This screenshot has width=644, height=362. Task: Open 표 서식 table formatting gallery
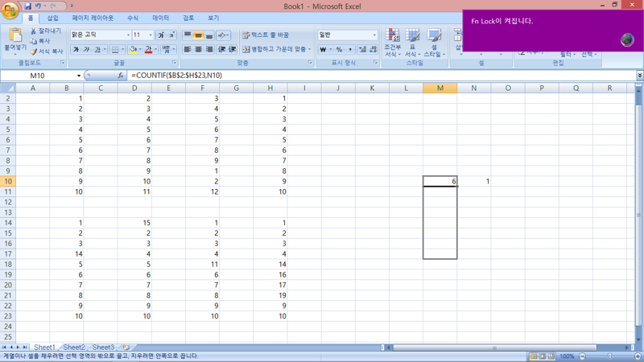(412, 43)
